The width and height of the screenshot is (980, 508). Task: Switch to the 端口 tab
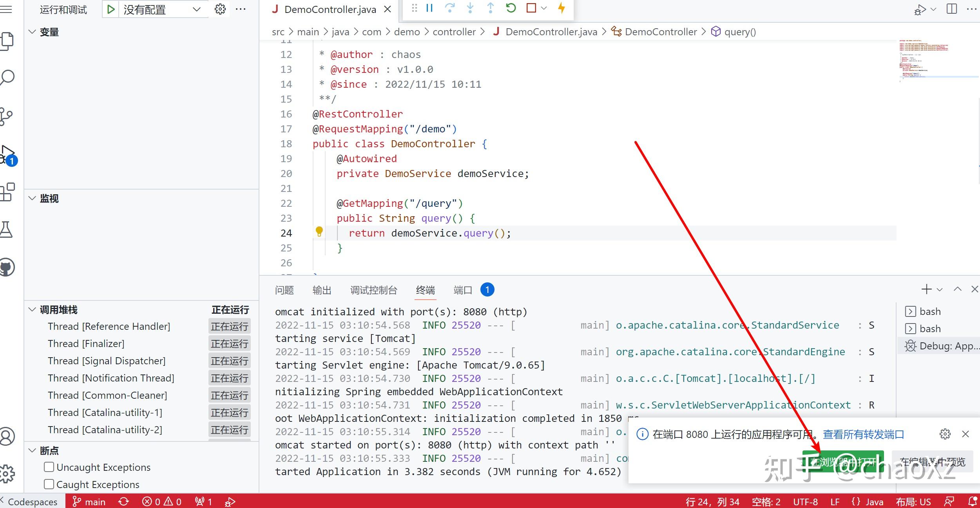(x=462, y=290)
